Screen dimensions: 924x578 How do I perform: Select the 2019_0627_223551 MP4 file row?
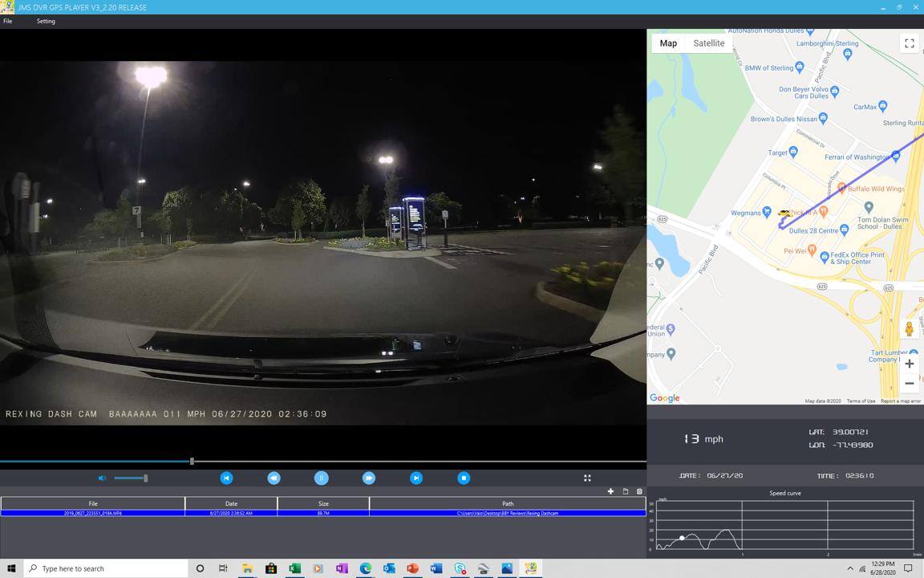93,513
